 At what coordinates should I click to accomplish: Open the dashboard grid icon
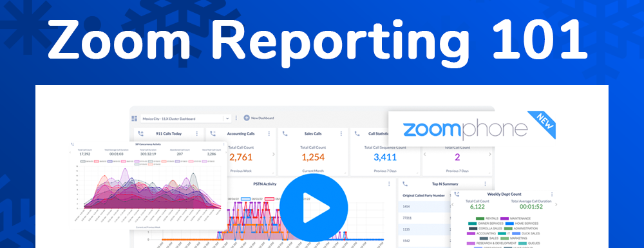click(x=135, y=119)
